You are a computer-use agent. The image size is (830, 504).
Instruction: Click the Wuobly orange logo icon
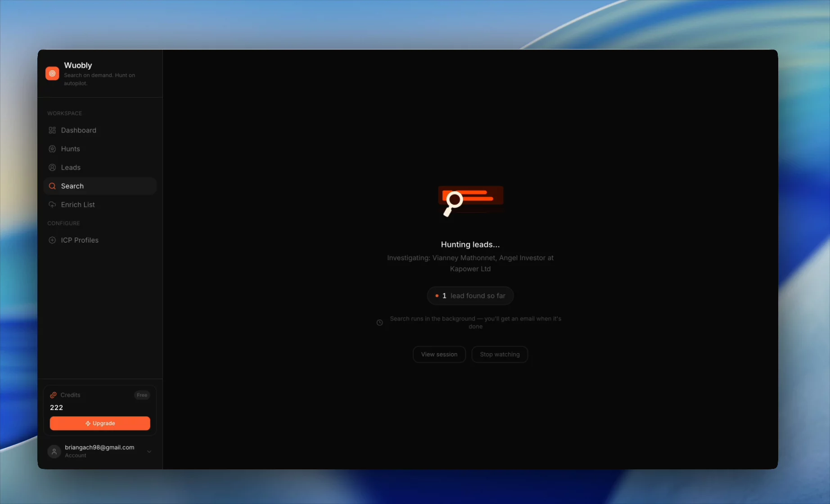(x=52, y=73)
